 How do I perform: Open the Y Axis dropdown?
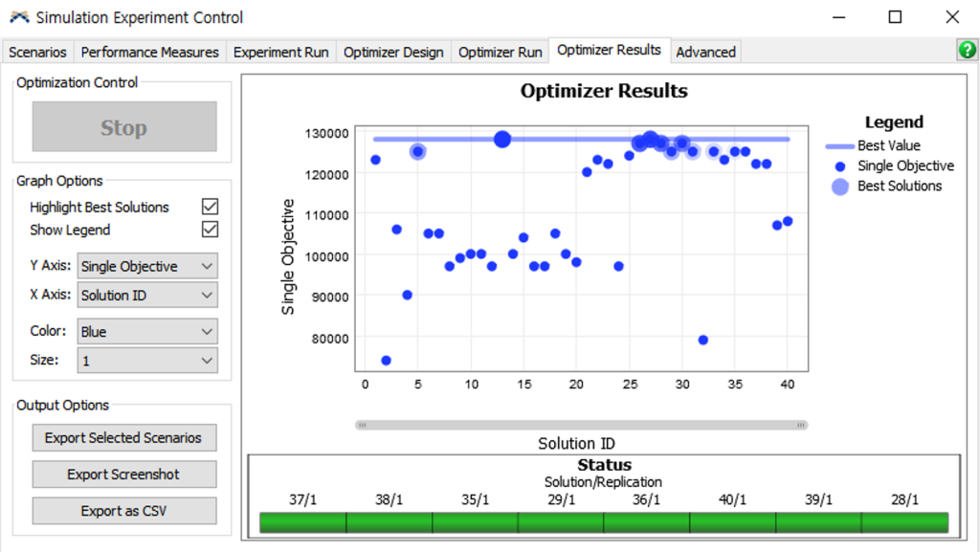(147, 266)
